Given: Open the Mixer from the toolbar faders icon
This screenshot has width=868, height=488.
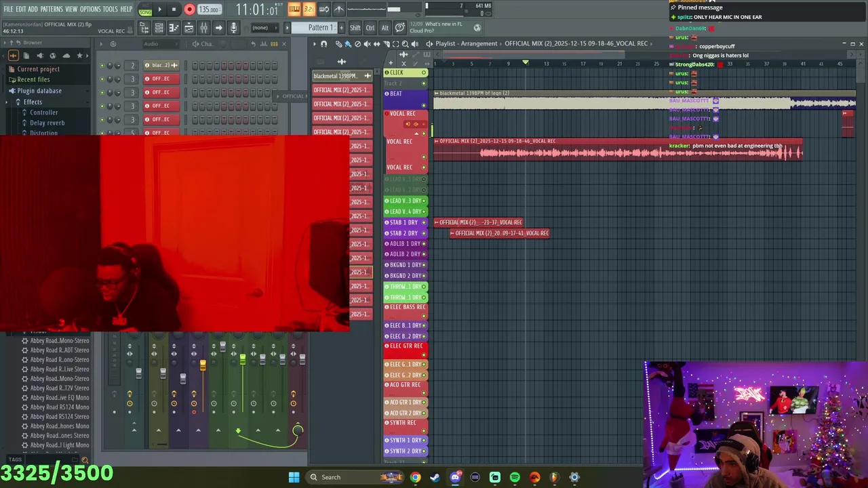Looking at the screenshot, I should point(203,28).
